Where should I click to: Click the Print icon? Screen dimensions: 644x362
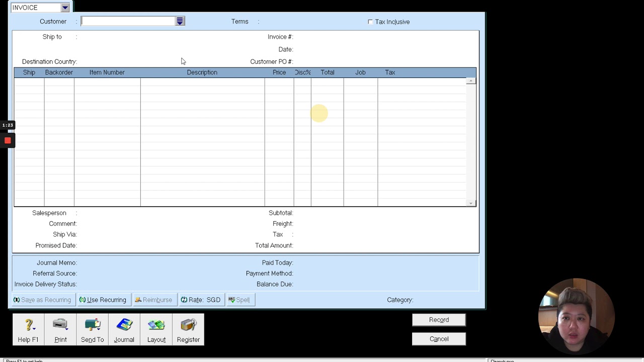click(60, 329)
